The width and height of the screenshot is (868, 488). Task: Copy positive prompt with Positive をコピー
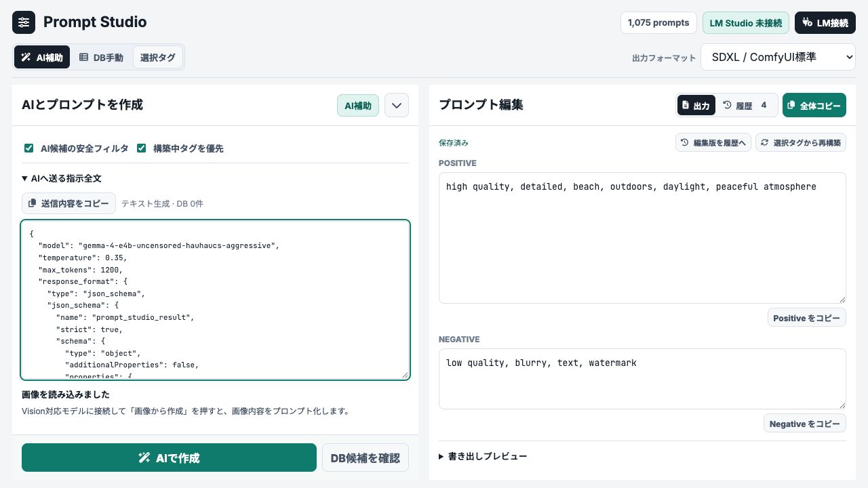click(x=807, y=318)
